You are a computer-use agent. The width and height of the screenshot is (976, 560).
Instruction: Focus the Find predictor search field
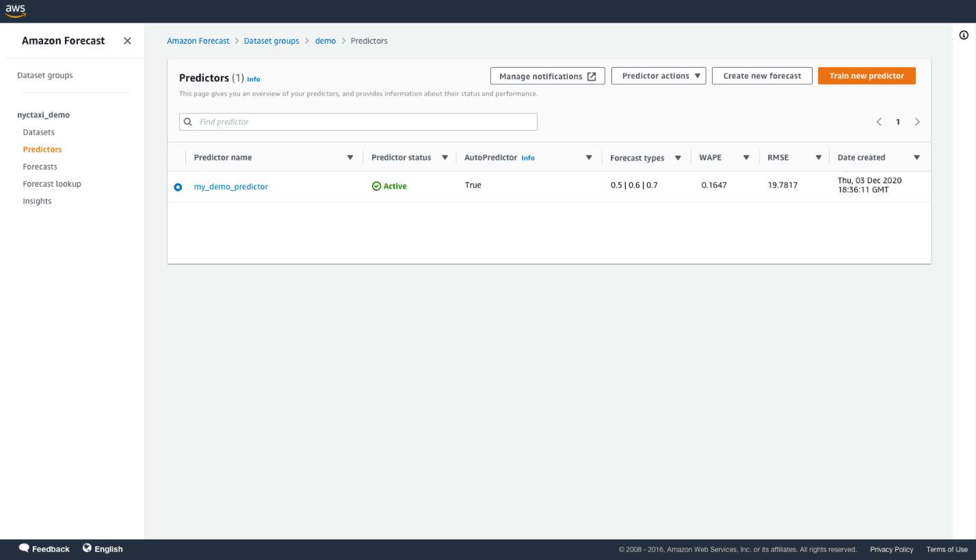click(x=358, y=122)
